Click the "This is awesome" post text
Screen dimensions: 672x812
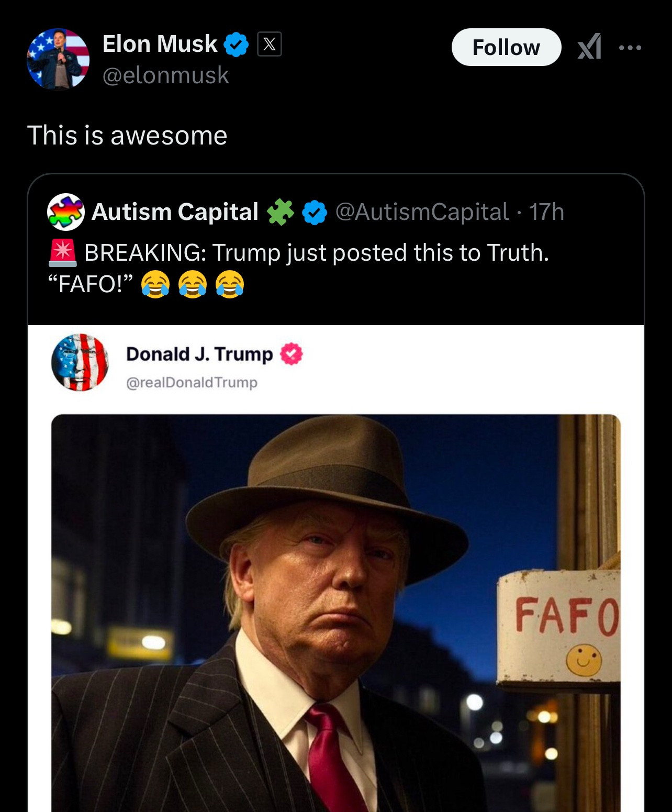pos(127,136)
